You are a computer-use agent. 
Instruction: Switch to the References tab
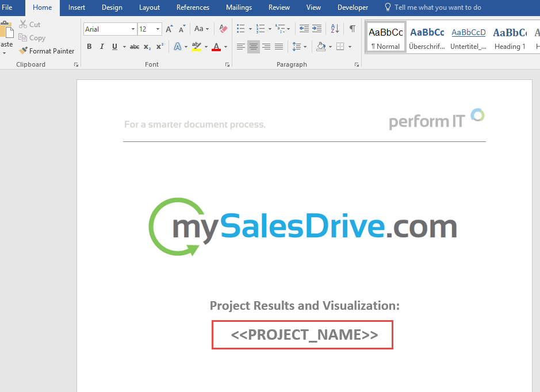point(193,7)
